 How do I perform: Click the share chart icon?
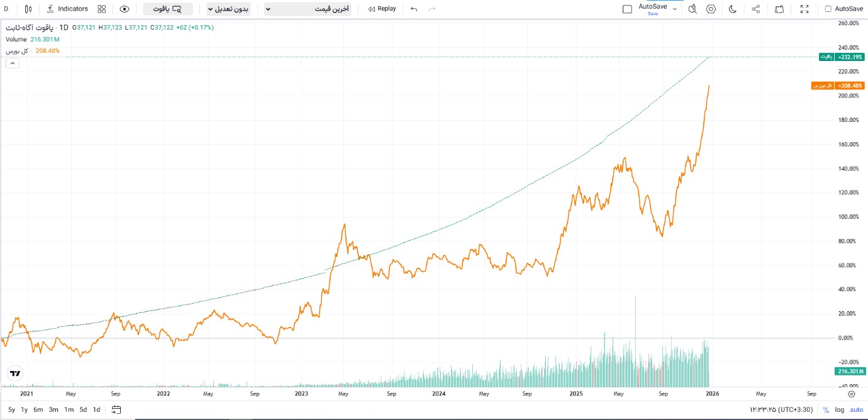click(756, 9)
